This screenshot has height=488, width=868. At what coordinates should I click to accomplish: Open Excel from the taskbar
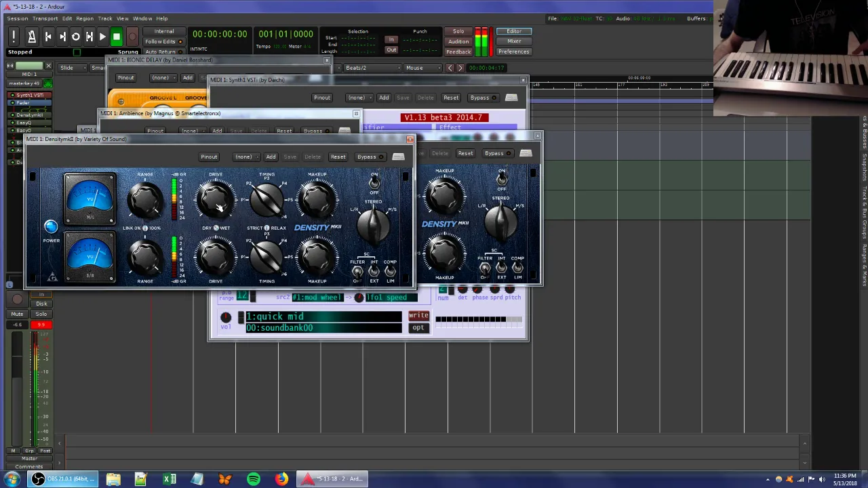(170, 479)
